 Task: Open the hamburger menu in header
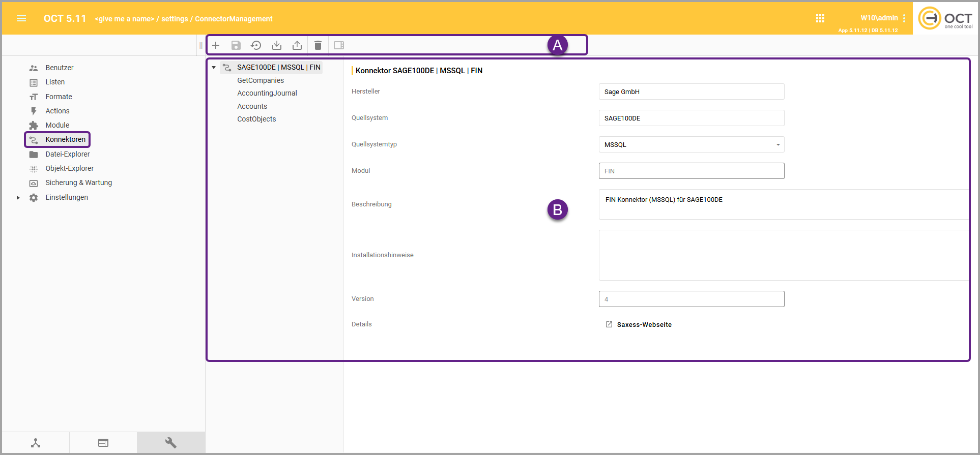coord(21,18)
